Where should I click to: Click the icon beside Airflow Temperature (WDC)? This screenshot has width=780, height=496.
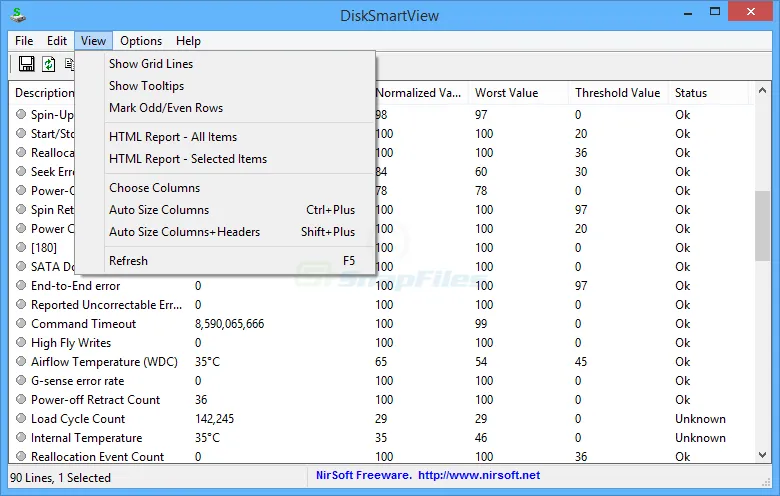coord(21,362)
